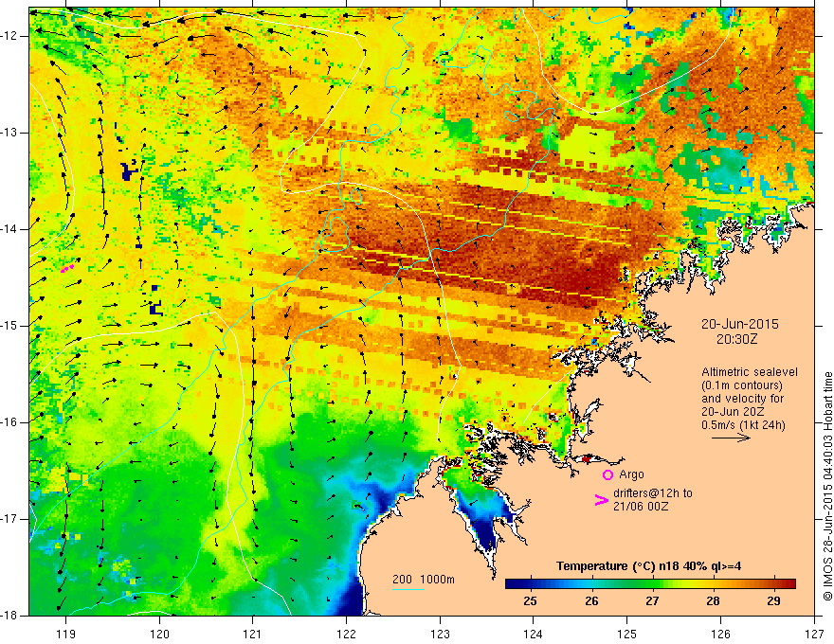This screenshot has width=834, height=644.
Task: Click the latitude axis label '-16'
Action: point(9,422)
